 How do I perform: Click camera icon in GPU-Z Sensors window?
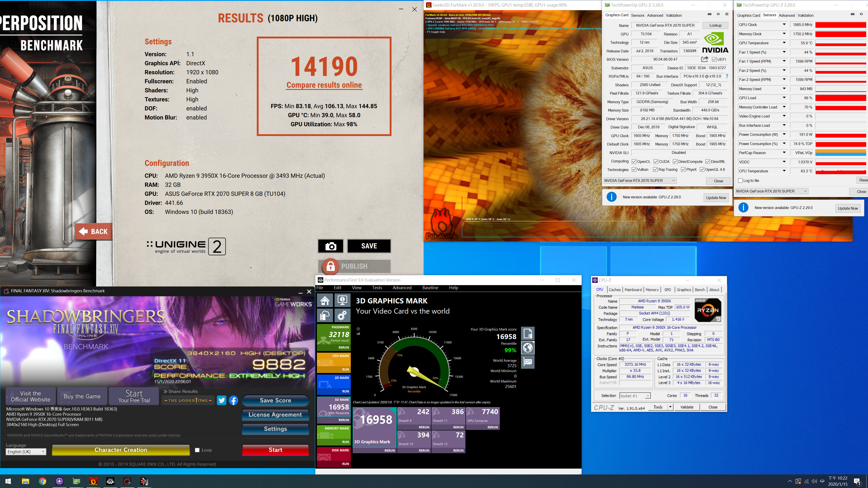click(x=852, y=14)
